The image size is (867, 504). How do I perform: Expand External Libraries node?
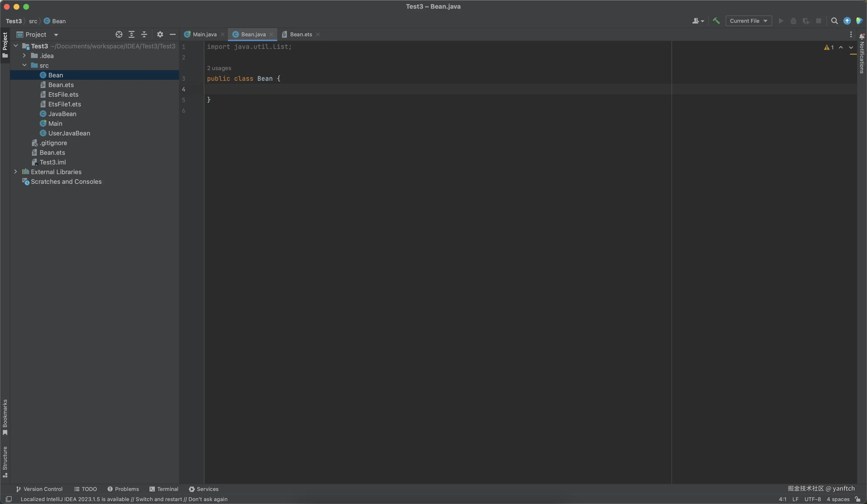point(15,172)
